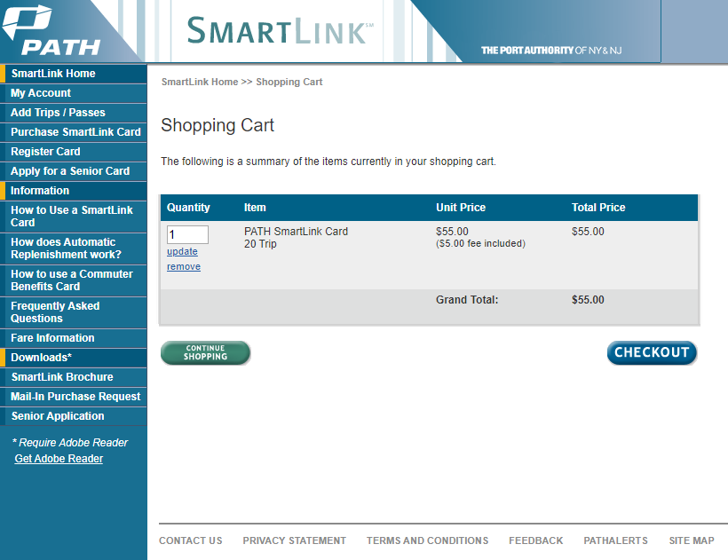Select Purchase SmartLink Card

point(74,131)
